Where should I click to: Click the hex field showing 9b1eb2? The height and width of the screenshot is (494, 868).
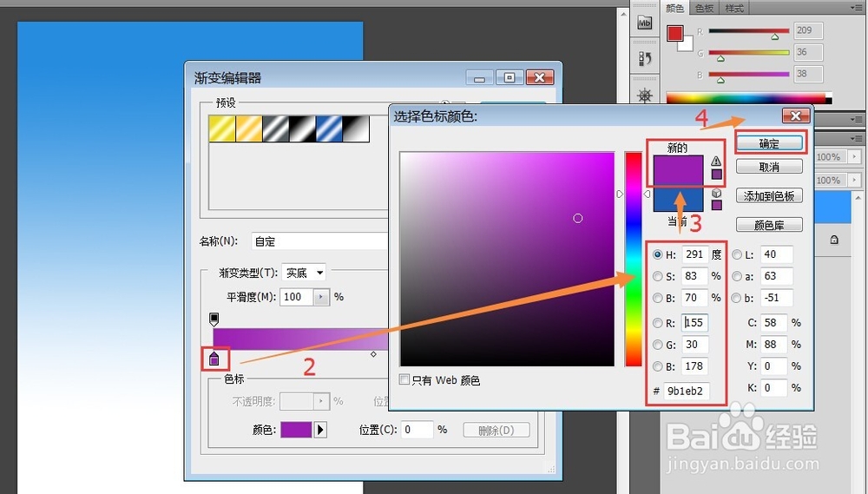(x=686, y=391)
